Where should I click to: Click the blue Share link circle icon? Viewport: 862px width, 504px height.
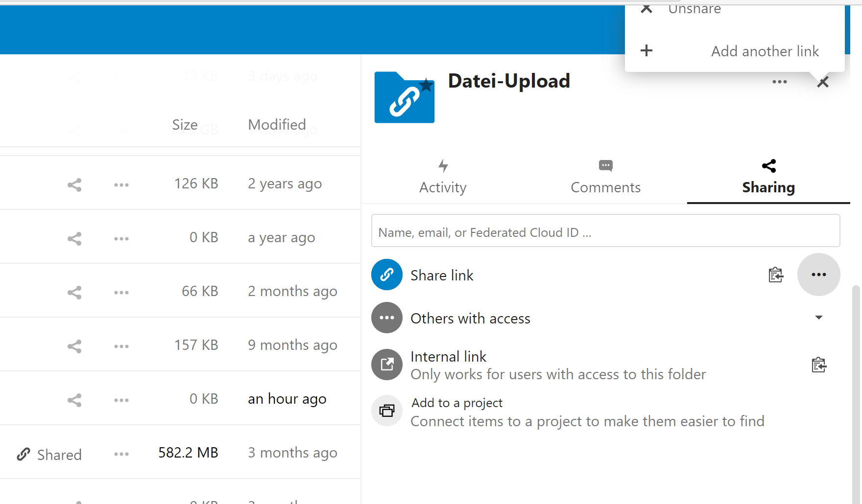[x=387, y=275]
